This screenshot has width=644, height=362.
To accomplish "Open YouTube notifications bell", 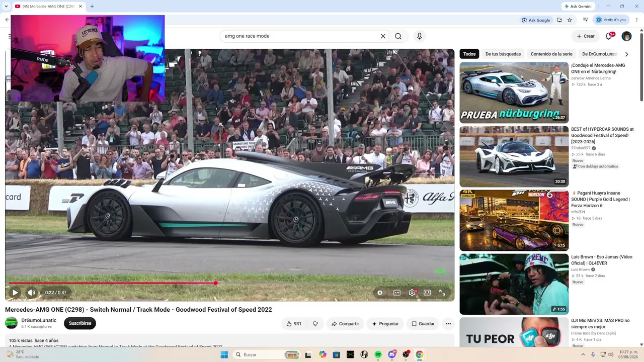I will 609,36.
